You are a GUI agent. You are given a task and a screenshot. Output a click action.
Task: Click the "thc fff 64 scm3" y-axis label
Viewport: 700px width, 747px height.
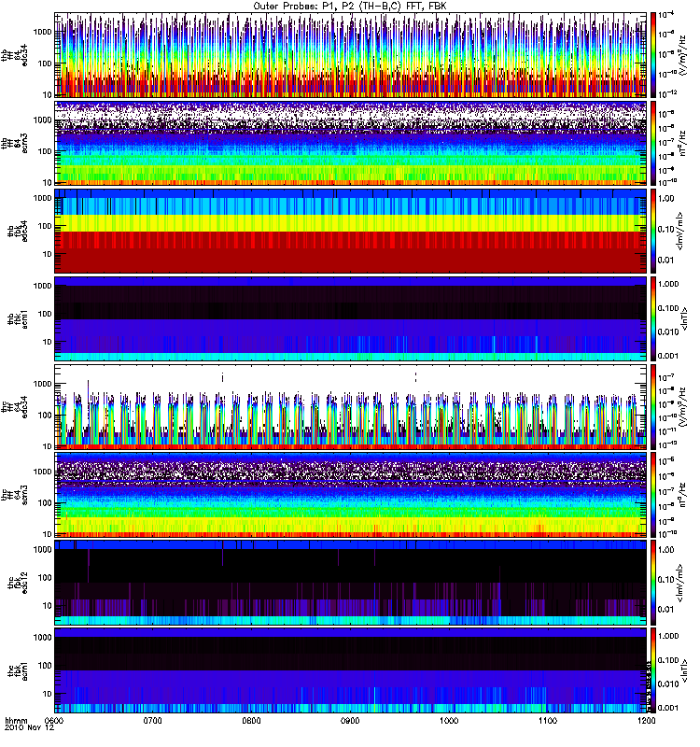tap(14, 495)
